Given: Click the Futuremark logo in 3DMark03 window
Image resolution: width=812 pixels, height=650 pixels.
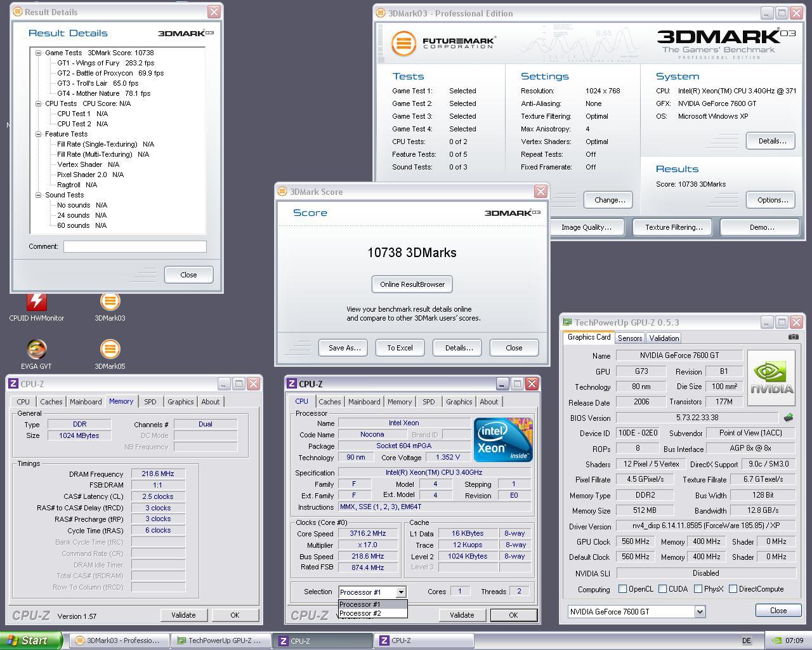Looking at the screenshot, I should click(x=443, y=43).
